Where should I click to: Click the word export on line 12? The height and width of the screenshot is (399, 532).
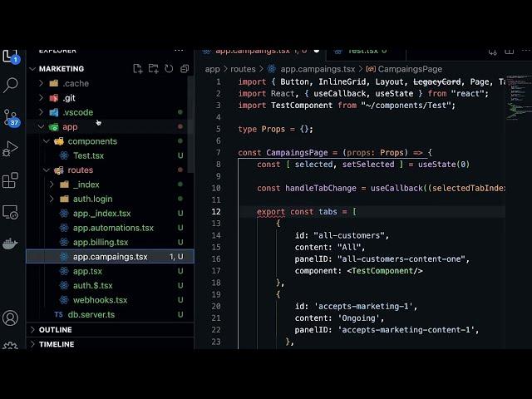pos(271,212)
